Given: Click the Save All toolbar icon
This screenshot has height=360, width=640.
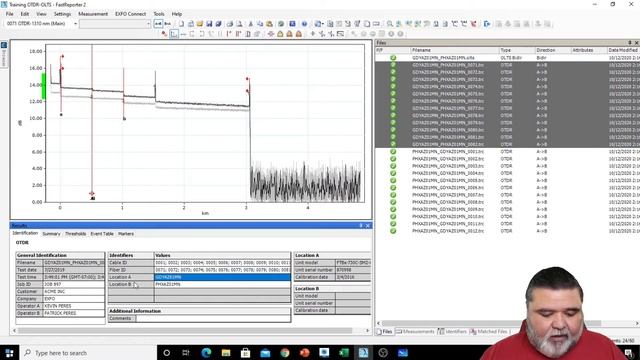Looking at the screenshot, I should tap(218, 24).
